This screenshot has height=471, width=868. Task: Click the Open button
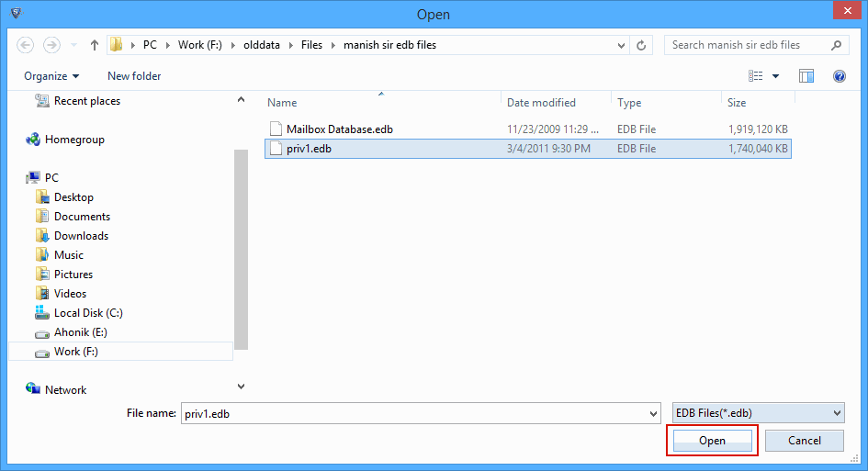tap(712, 441)
